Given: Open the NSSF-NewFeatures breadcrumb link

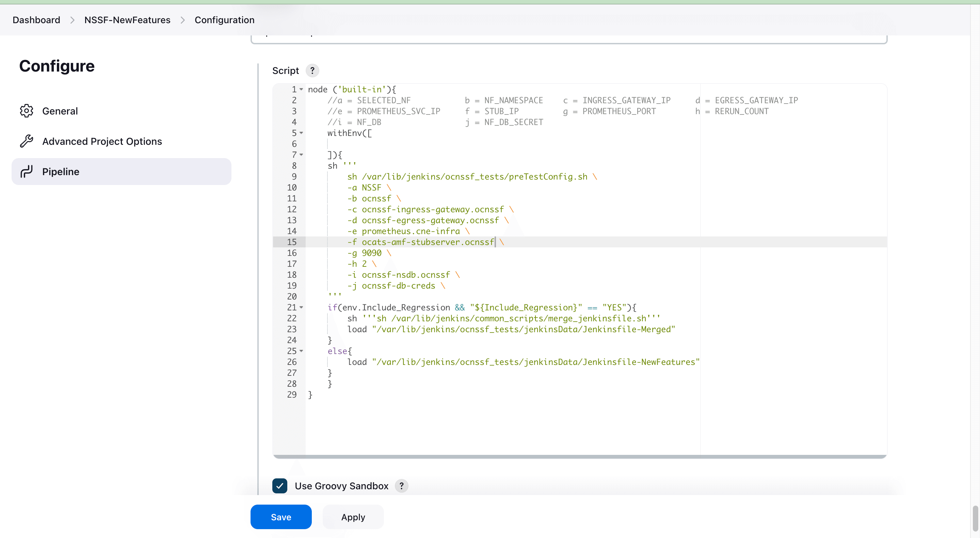Looking at the screenshot, I should (127, 20).
